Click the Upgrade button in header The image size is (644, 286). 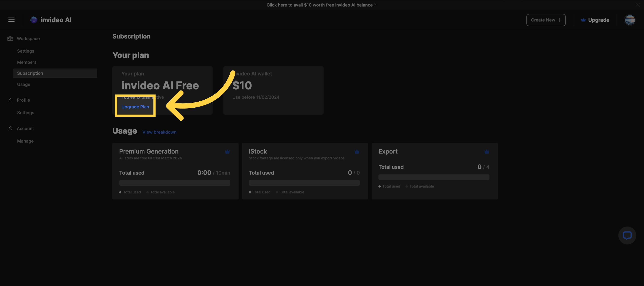[595, 20]
